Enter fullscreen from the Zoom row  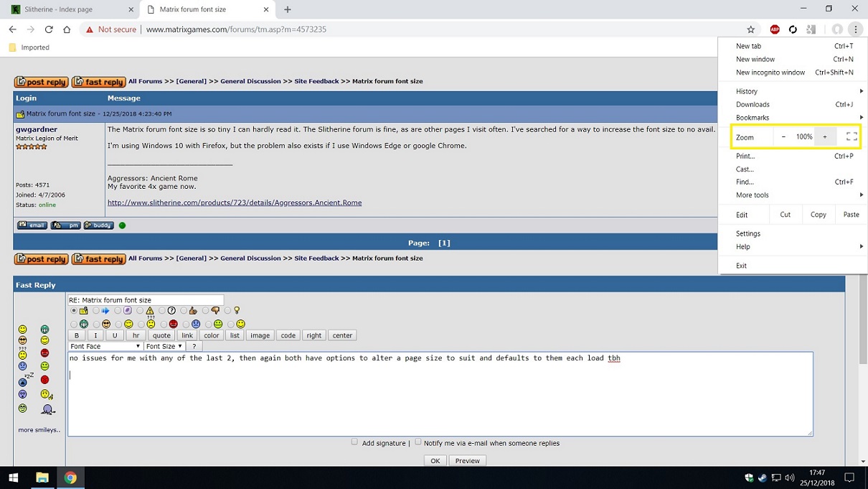click(x=852, y=136)
